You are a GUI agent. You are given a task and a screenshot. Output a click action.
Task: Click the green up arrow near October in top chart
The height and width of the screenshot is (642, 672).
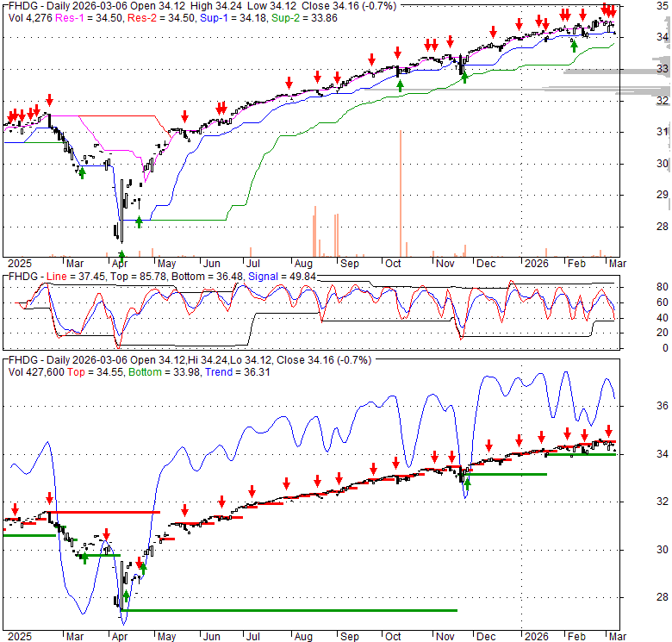(x=399, y=84)
